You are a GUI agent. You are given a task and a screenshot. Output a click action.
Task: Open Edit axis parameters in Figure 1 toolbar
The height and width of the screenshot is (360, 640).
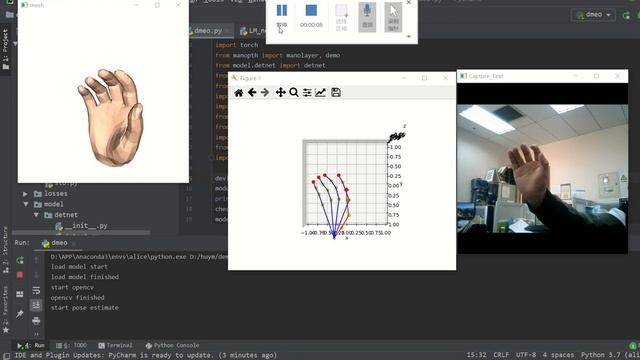pyautogui.click(x=320, y=93)
